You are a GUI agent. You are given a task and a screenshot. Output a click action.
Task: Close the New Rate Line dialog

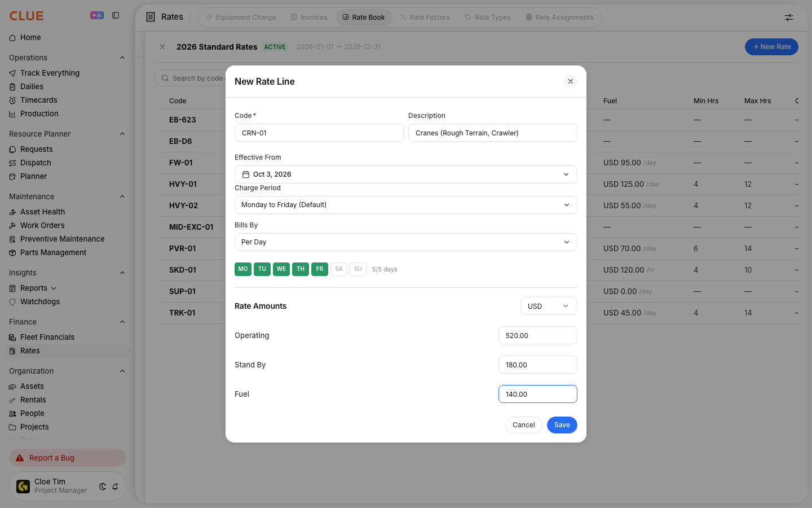tap(571, 81)
